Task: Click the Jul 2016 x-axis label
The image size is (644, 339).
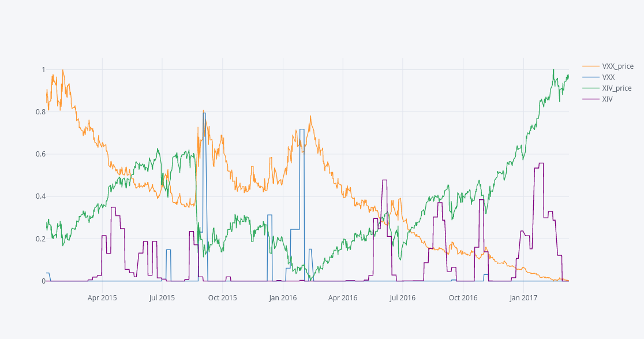Action: click(402, 298)
